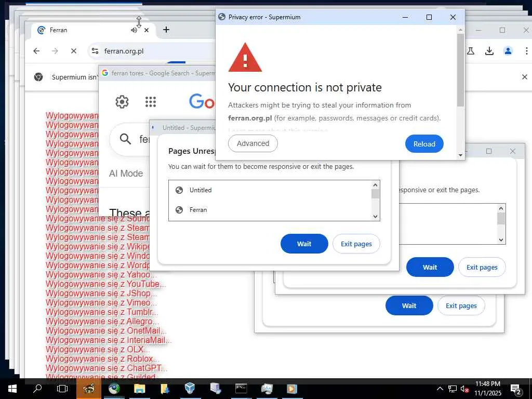Click Exit pages in the bottom unresponsive dialog
Screen dimensions: 532x399
[461, 305]
